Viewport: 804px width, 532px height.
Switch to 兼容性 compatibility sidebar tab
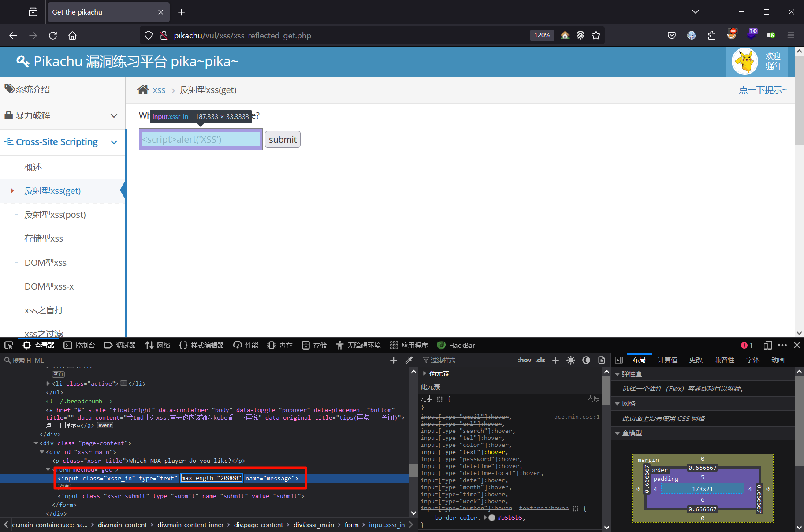tap(724, 360)
